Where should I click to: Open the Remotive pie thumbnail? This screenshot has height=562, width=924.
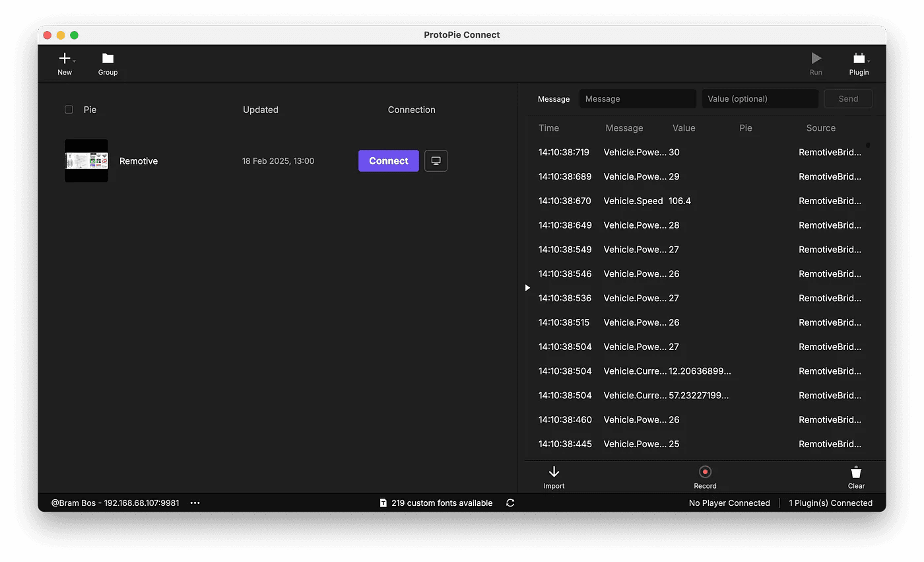point(86,160)
